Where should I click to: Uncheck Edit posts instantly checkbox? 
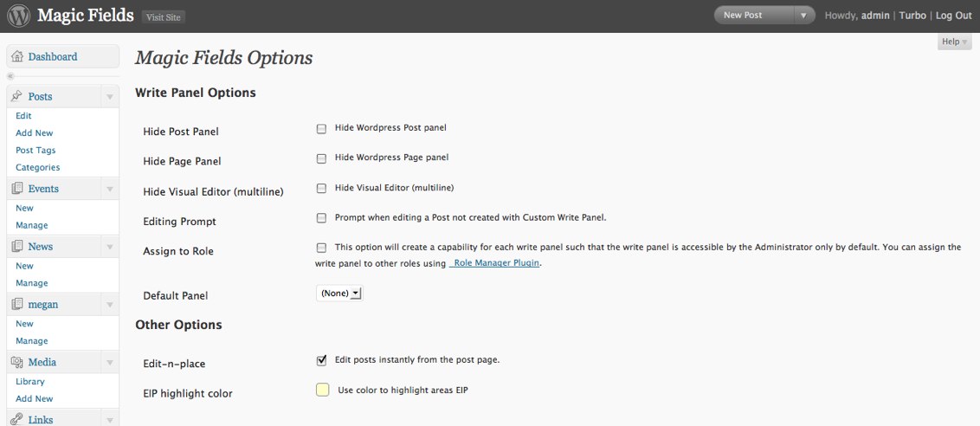click(321, 360)
